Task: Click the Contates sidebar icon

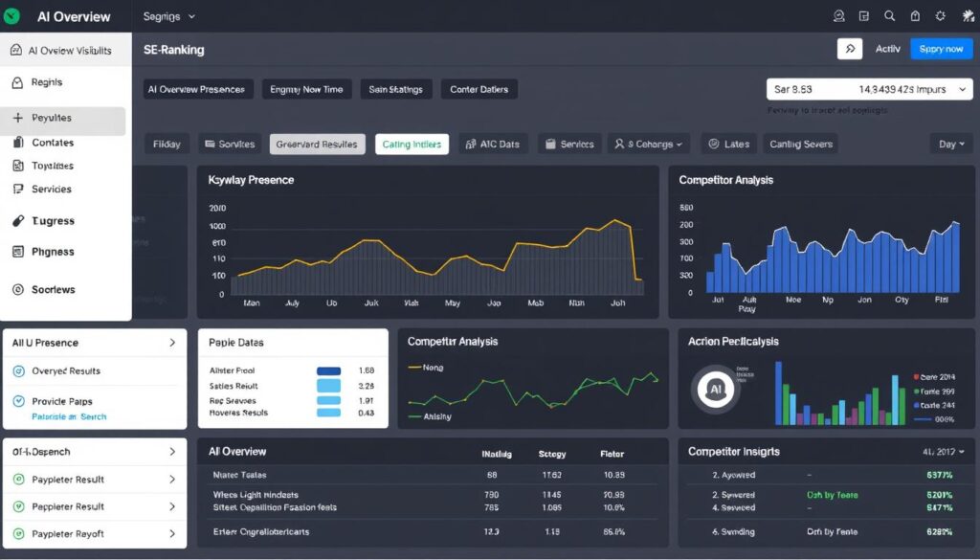Action: 18,142
